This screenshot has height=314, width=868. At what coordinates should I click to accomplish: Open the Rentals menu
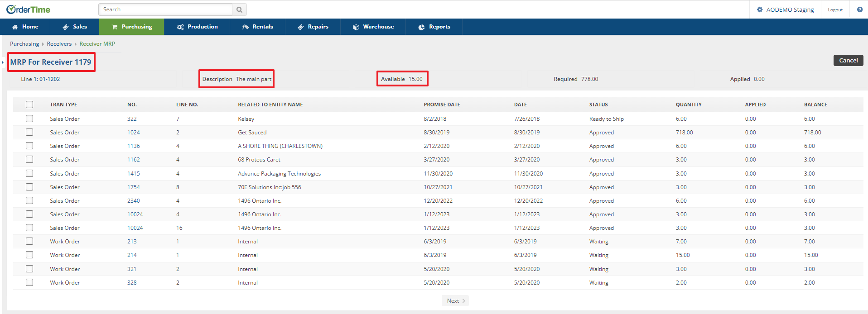(257, 27)
